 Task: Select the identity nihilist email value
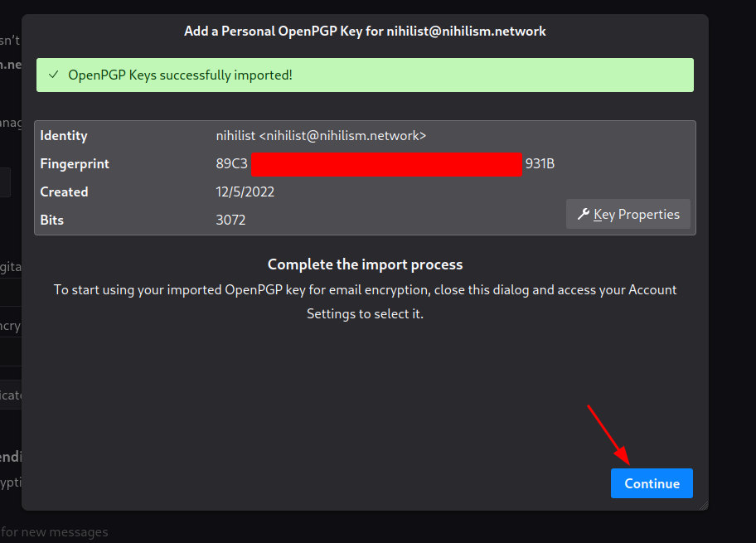[x=321, y=135]
